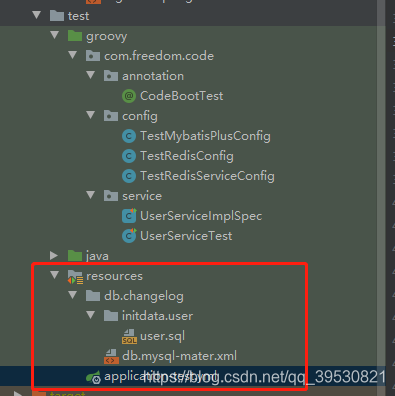This screenshot has height=396, width=395.
Task: Click the com.freedom.code package icon
Action: (x=93, y=56)
